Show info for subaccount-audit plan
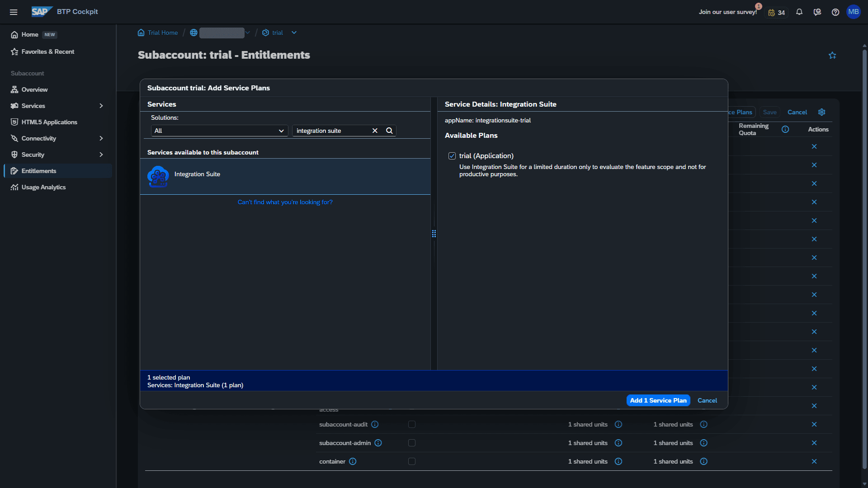Viewport: 868px width, 488px height. [375, 424]
